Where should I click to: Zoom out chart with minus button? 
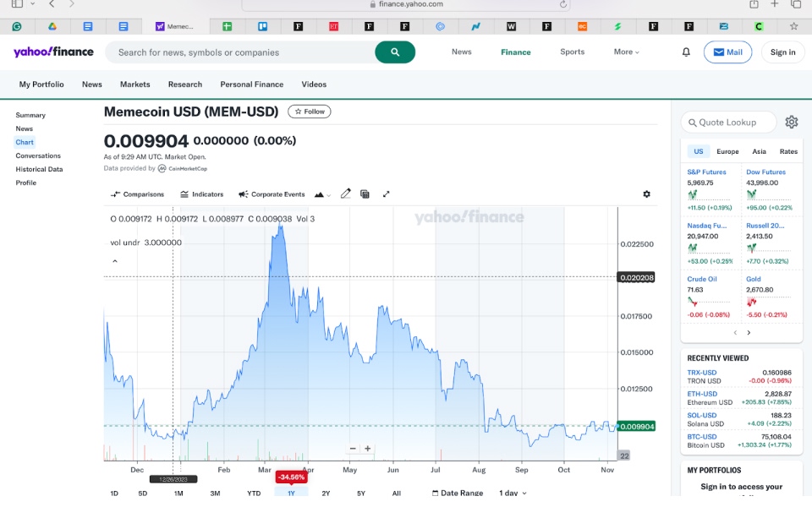point(353,449)
